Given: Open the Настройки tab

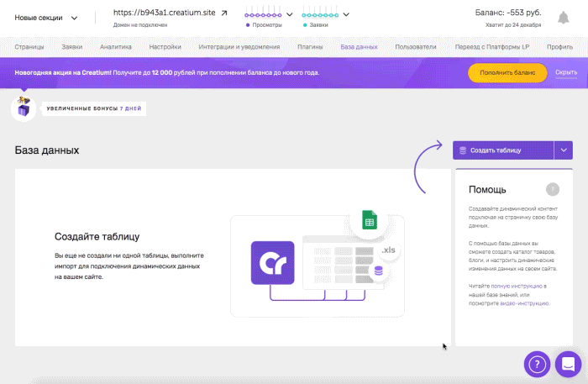Looking at the screenshot, I should (165, 47).
